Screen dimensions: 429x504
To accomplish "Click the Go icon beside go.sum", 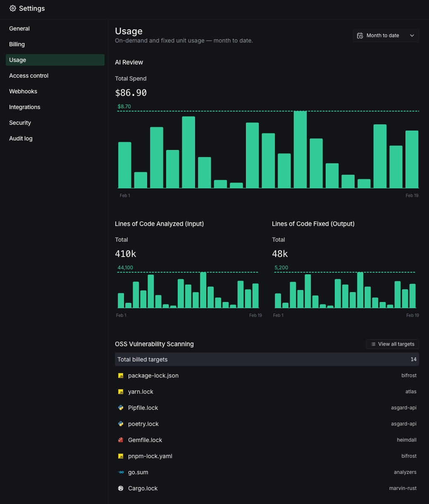I will [x=121, y=472].
